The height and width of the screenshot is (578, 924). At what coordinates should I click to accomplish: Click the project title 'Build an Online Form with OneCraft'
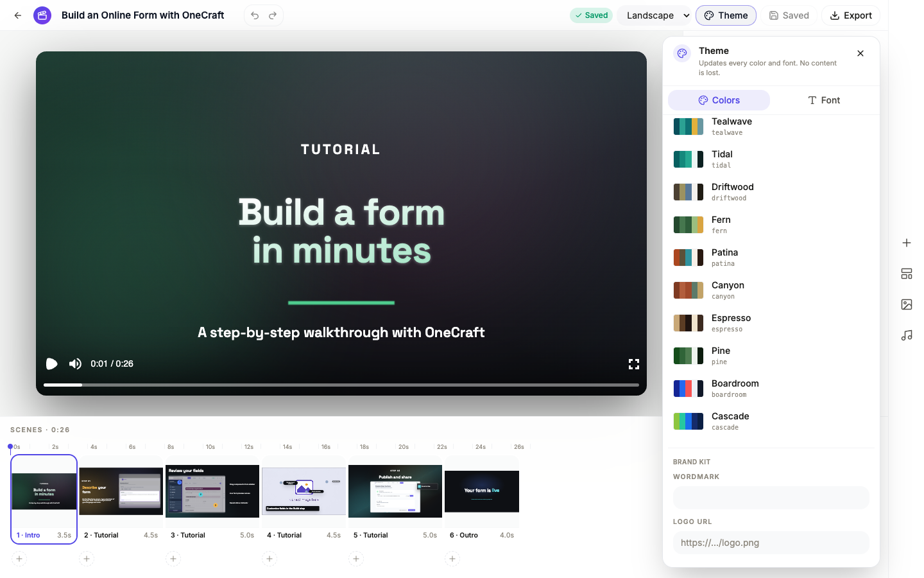click(142, 15)
